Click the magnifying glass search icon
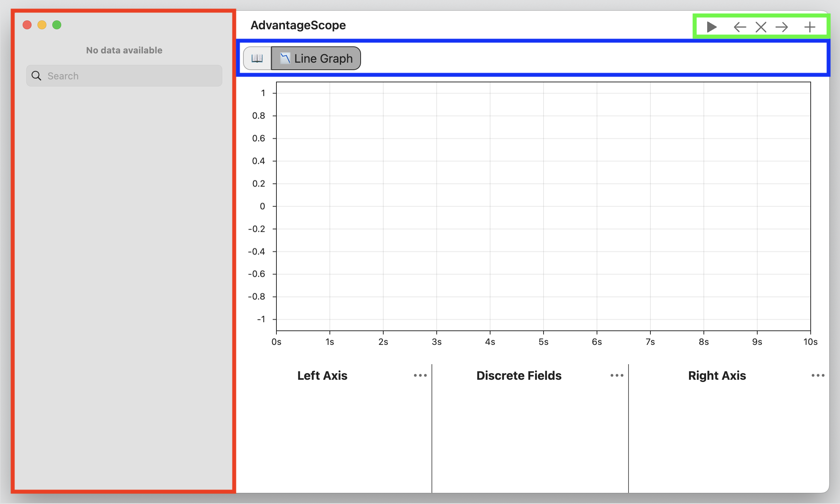The image size is (840, 504). pyautogui.click(x=36, y=76)
